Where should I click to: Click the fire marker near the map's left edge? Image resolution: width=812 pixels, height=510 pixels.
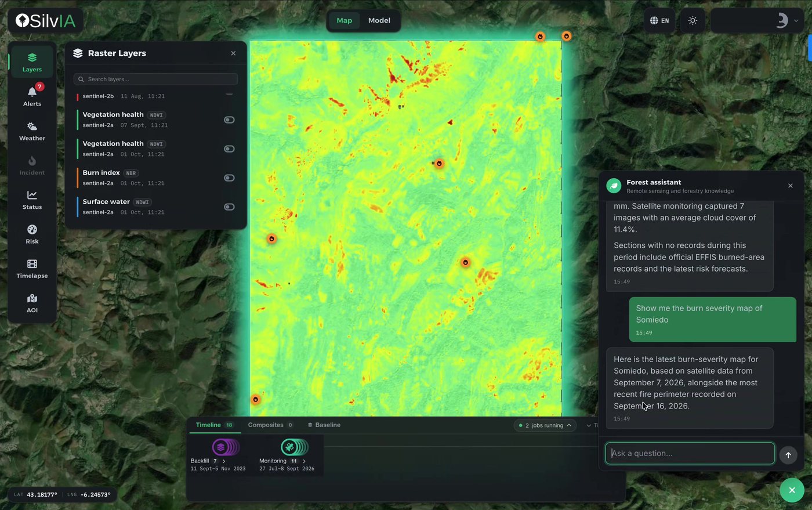tap(271, 239)
